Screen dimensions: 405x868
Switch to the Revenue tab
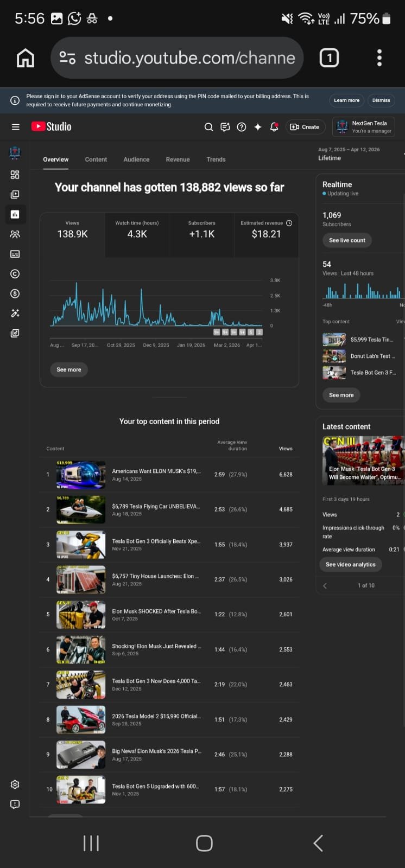point(178,159)
